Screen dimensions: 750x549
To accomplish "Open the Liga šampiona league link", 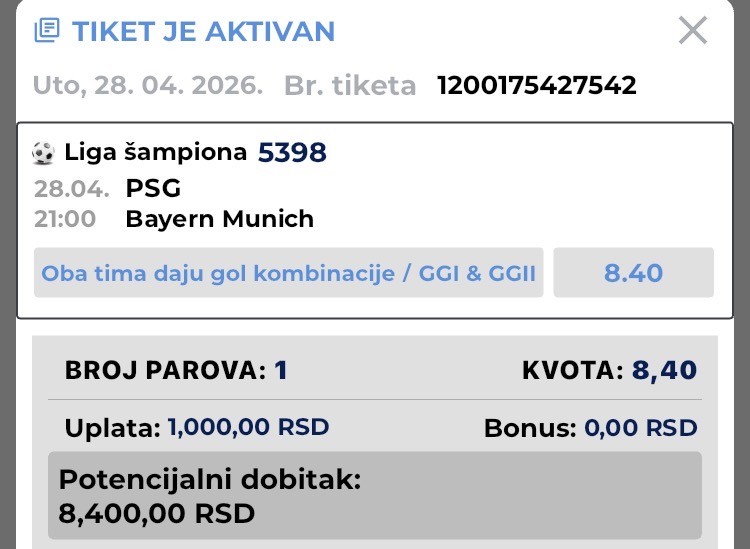I will (x=155, y=152).
